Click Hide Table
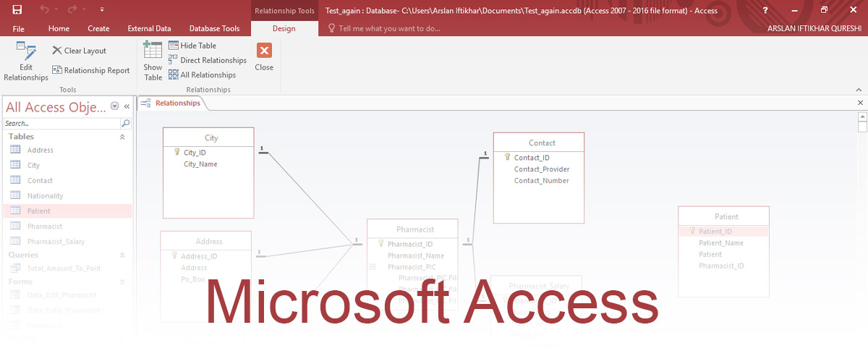Viewport: 868px width, 351px height. (192, 46)
